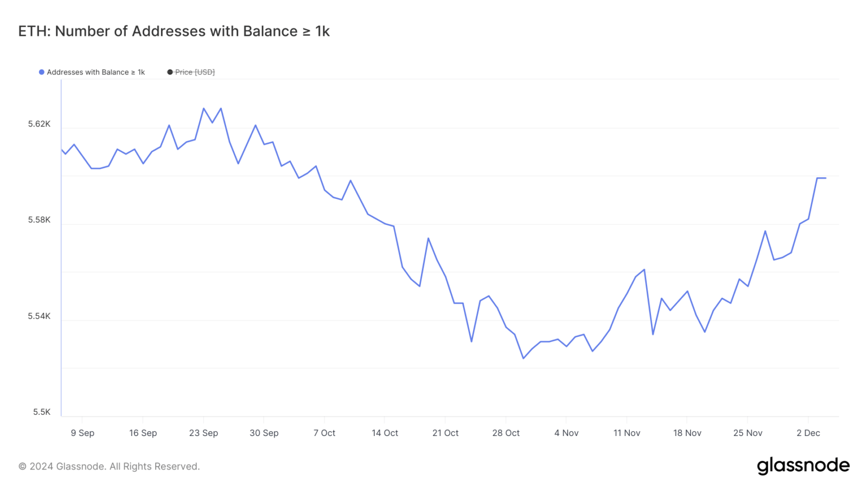Click the glassnode logo
868x488 pixels.
tap(803, 466)
